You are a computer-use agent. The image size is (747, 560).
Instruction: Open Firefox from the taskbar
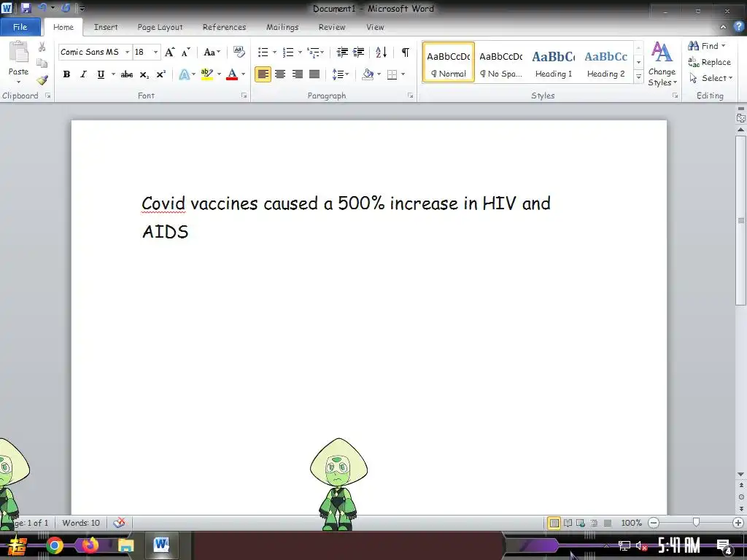(90, 544)
